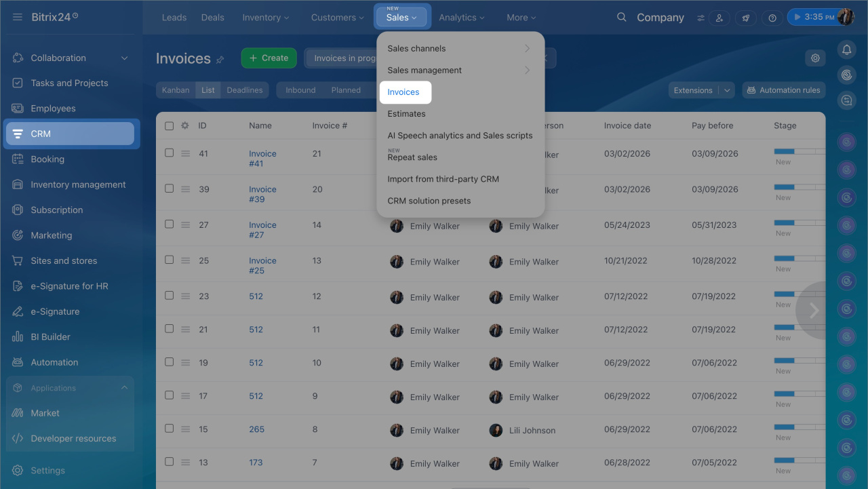868x489 pixels.
Task: Click the green Create button
Action: [x=269, y=58]
